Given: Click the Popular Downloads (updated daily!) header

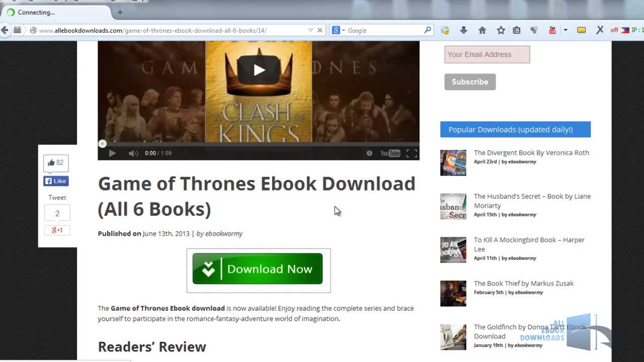Looking at the screenshot, I should 515,129.
